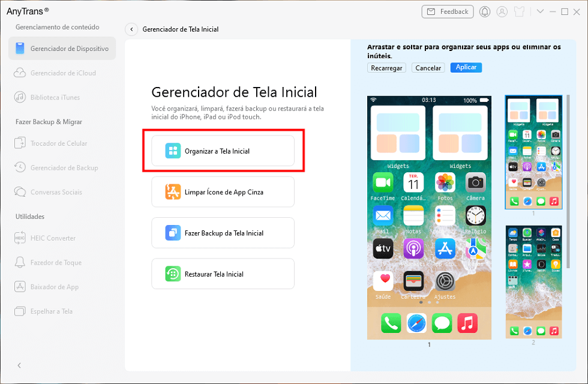Viewport: 588px width, 384px height.
Task: Select Apple TV app icon on large preview
Action: coord(383,248)
